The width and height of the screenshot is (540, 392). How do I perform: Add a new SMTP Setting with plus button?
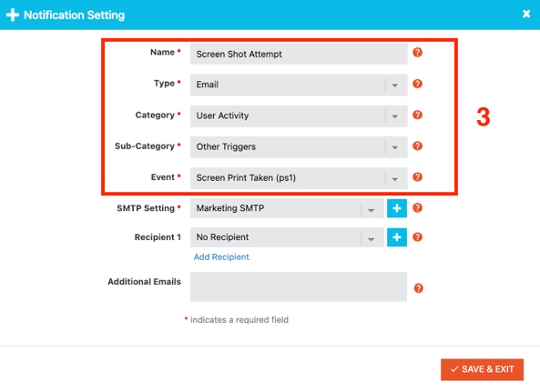point(397,208)
